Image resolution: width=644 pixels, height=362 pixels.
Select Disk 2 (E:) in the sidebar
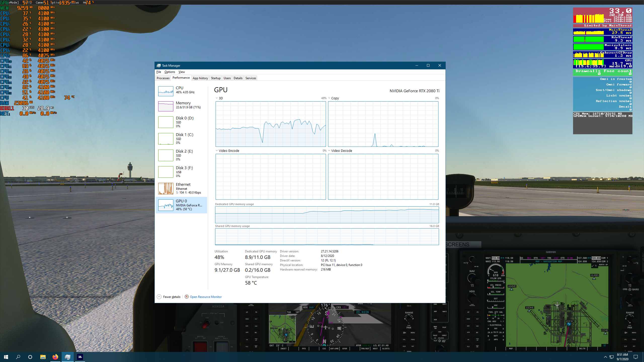181,155
